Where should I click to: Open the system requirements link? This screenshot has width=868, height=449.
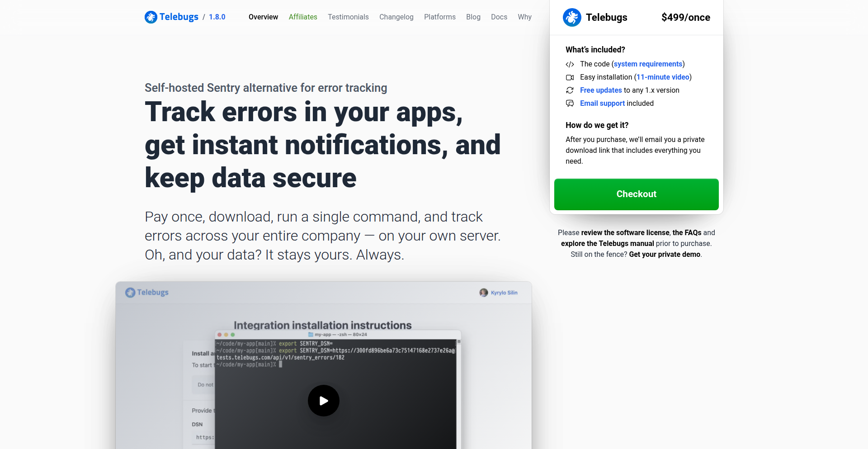(x=647, y=64)
